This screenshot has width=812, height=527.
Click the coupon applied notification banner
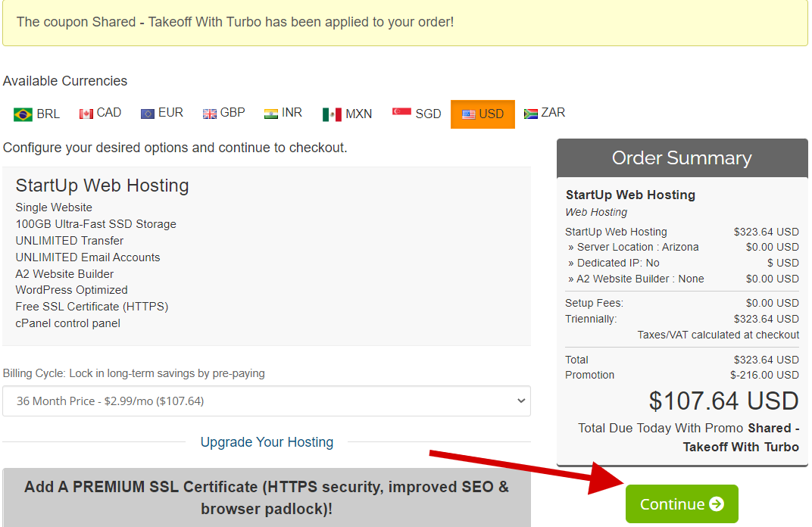405,23
